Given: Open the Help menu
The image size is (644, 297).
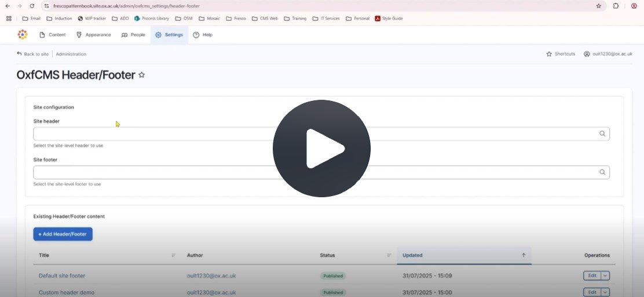Looking at the screenshot, I should coord(203,35).
